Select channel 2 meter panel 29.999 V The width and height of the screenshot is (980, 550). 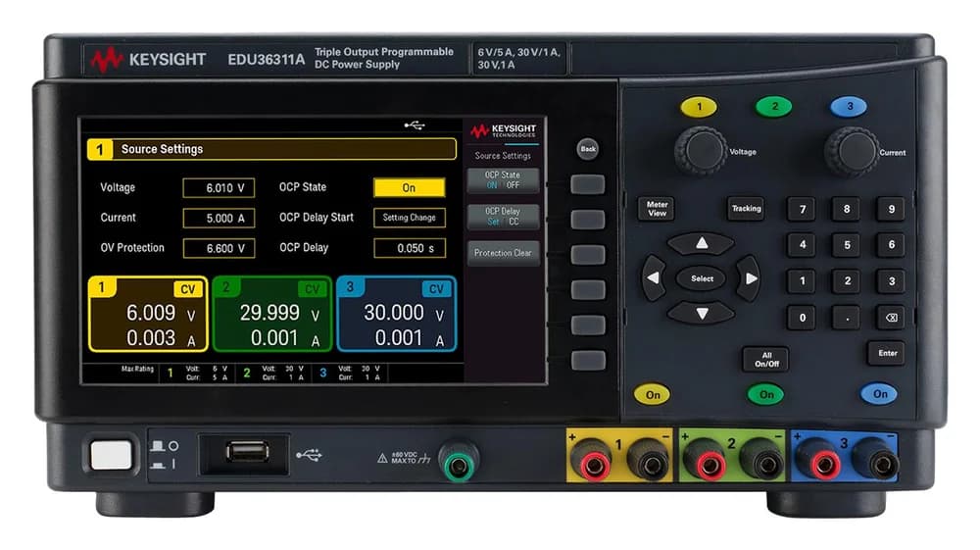[x=271, y=314]
